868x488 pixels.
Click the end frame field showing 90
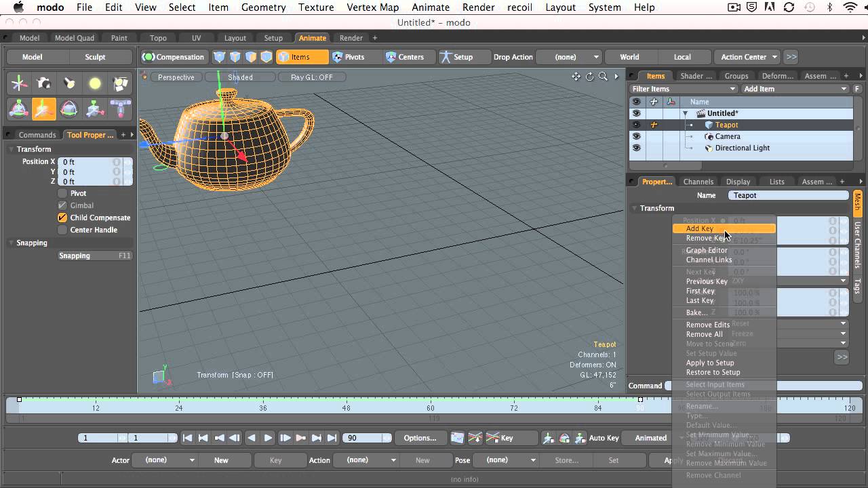(x=367, y=438)
